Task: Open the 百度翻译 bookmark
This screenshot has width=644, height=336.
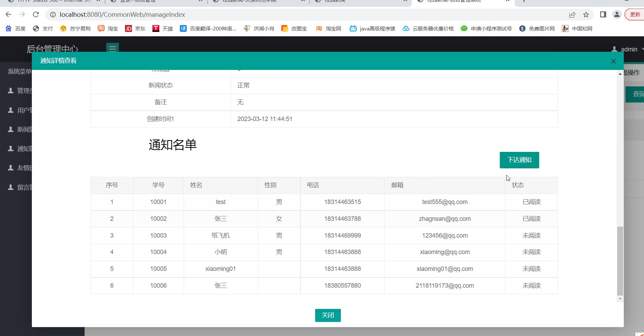Action: coord(208,28)
